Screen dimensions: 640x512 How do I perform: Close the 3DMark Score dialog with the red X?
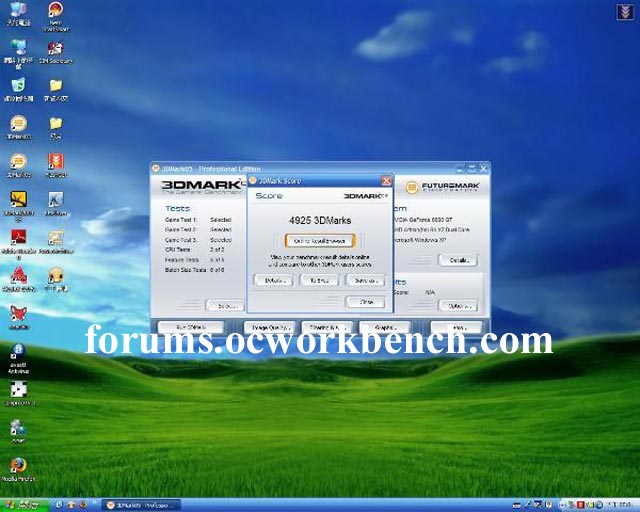point(386,180)
